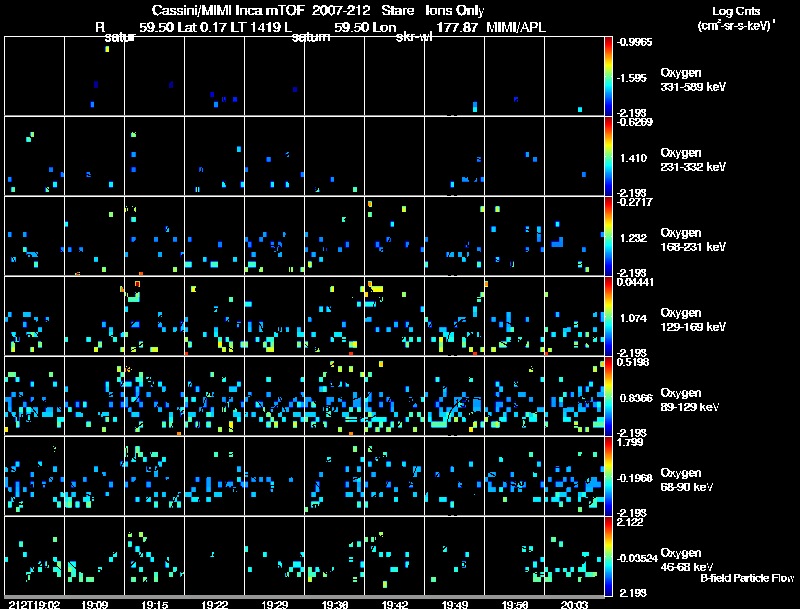Select the '0.5198' color scale value

coord(633,362)
